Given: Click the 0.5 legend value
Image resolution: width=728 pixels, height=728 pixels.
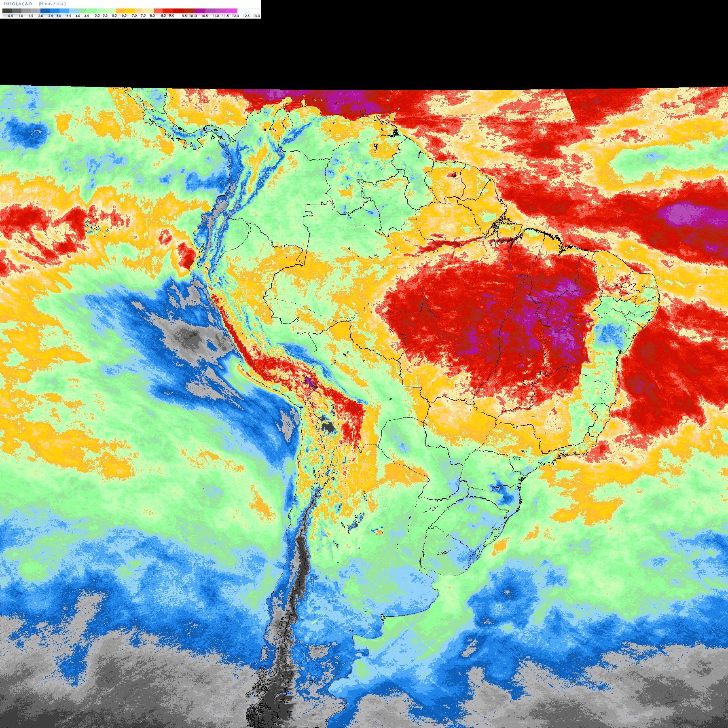Looking at the screenshot, I should pos(11,16).
